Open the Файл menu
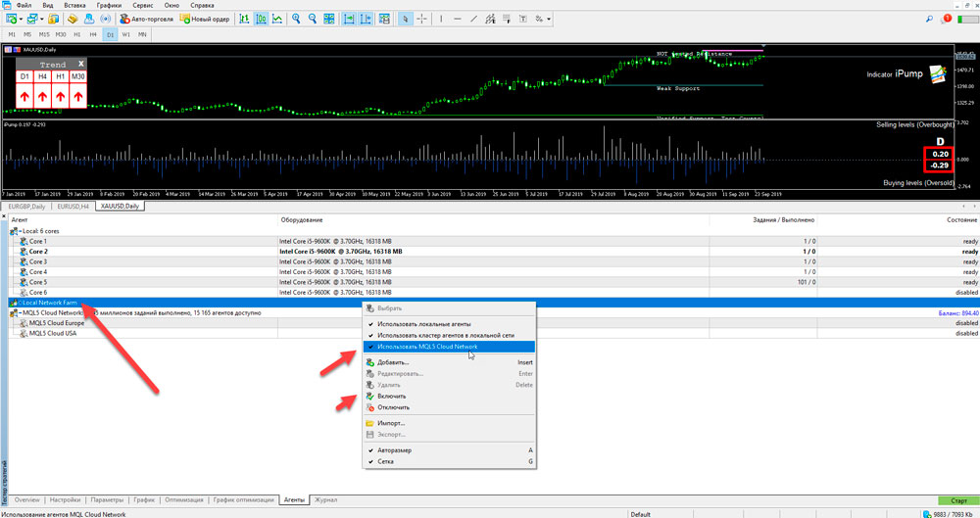This screenshot has height=518, width=980. [24, 5]
